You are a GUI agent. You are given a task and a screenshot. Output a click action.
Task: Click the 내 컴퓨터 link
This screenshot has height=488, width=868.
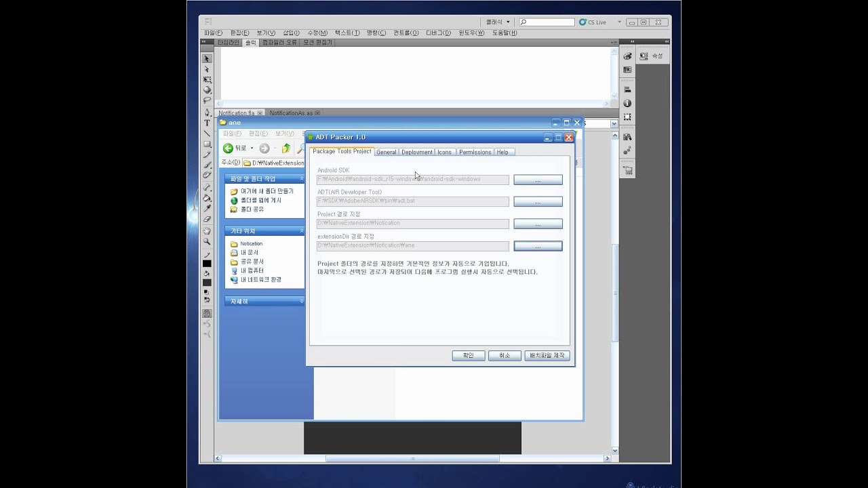pyautogui.click(x=252, y=270)
